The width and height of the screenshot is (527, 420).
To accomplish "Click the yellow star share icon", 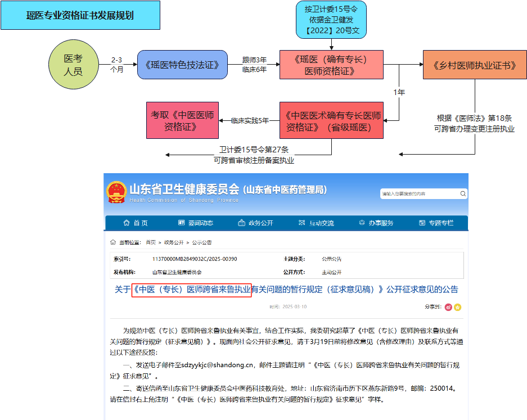I will point(457,307).
